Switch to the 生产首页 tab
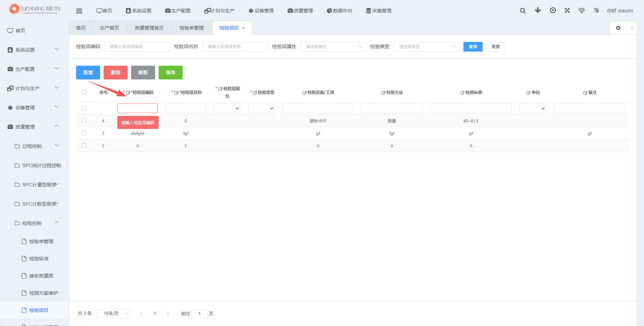The image size is (644, 326). point(110,28)
